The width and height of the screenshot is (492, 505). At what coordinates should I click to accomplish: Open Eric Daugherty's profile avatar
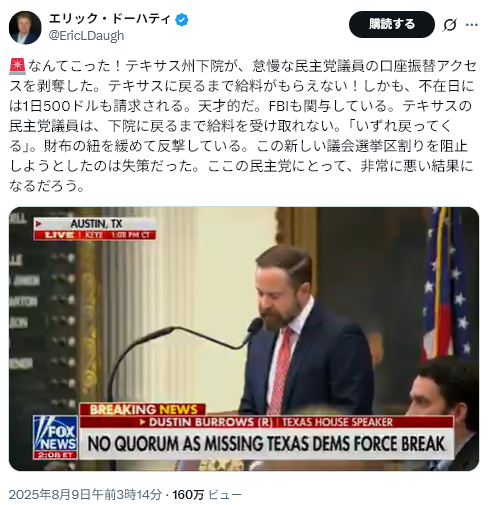tap(25, 28)
